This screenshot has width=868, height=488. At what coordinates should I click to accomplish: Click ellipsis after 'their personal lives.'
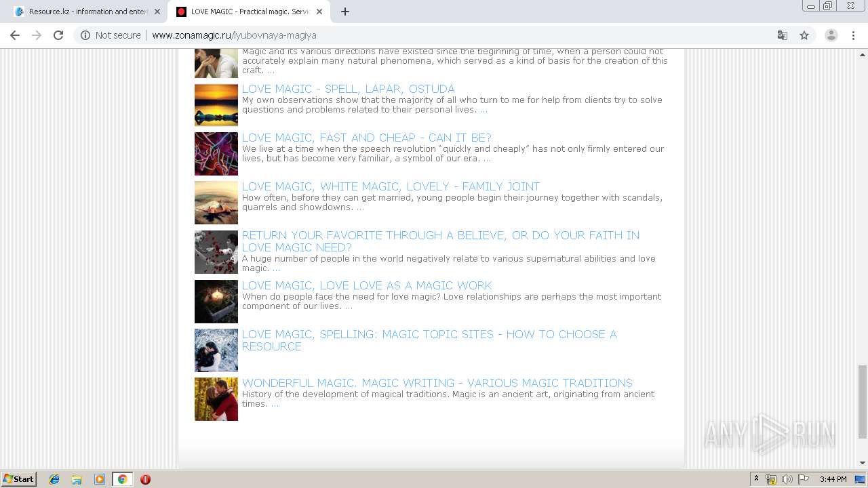pos(484,110)
